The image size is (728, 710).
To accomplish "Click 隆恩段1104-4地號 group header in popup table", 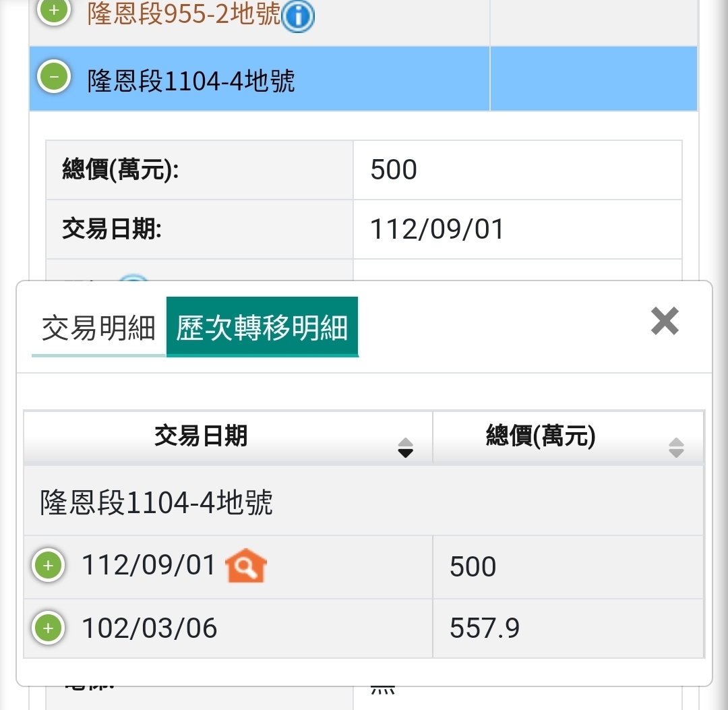I will tap(156, 503).
